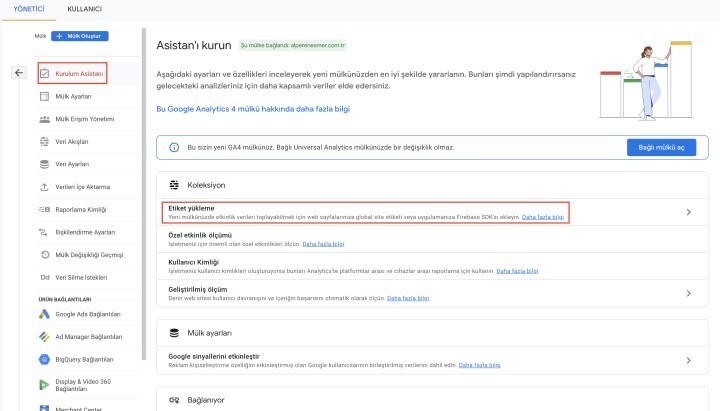Click the Mülk Ayarları icon

[45, 96]
